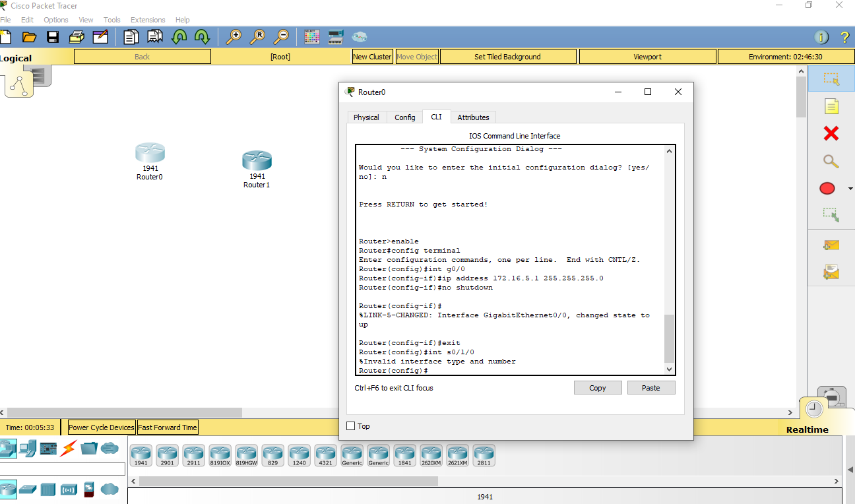Open the Network Information icon
855x504 pixels.
pyautogui.click(x=821, y=38)
